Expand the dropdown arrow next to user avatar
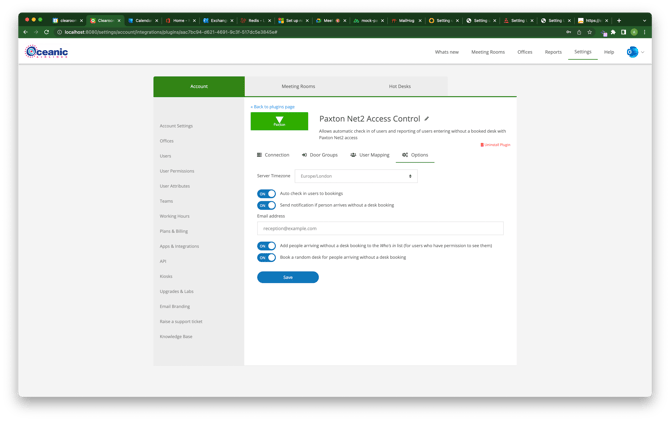 (643, 52)
